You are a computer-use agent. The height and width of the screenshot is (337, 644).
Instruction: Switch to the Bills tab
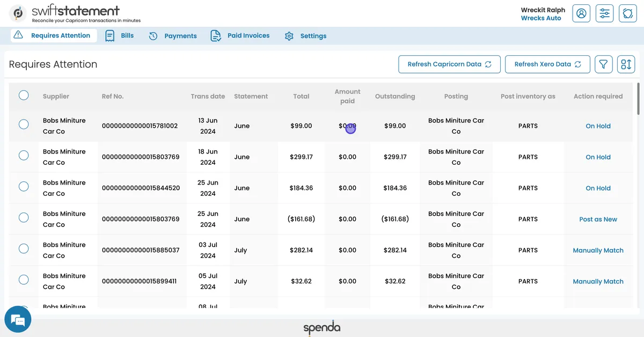[127, 35]
